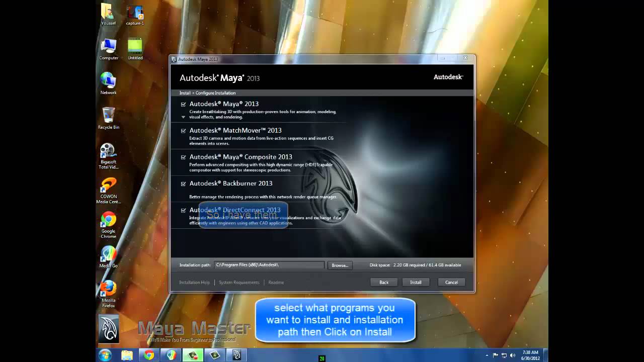The width and height of the screenshot is (644, 362).
Task: Uncheck the DirectConnect 2013 checkbox
Action: click(x=184, y=211)
